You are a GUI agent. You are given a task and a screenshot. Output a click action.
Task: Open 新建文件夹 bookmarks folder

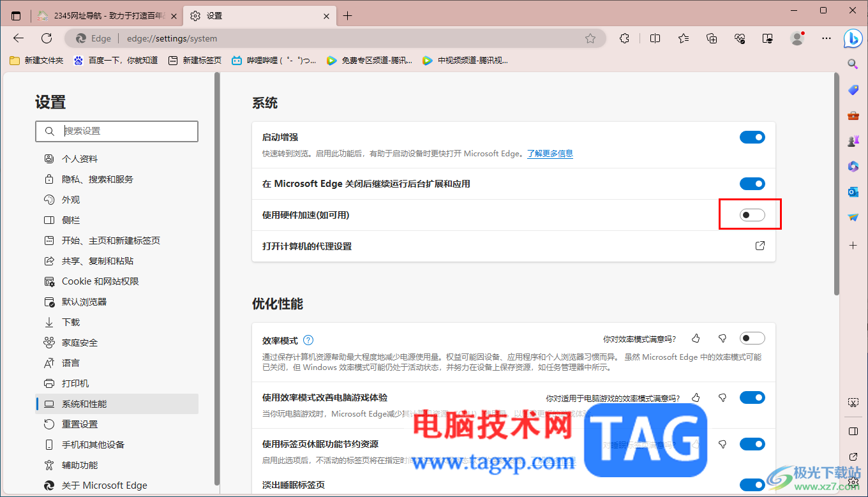36,61
